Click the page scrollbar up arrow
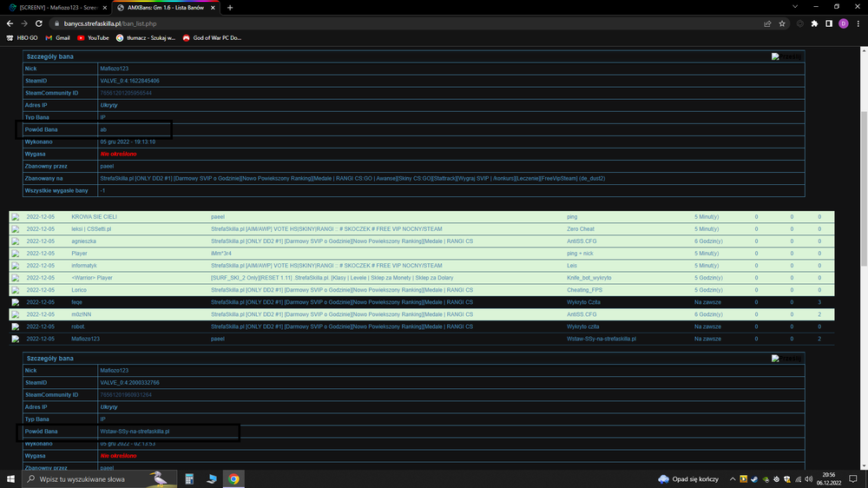Image resolution: width=868 pixels, height=488 pixels. tap(864, 50)
